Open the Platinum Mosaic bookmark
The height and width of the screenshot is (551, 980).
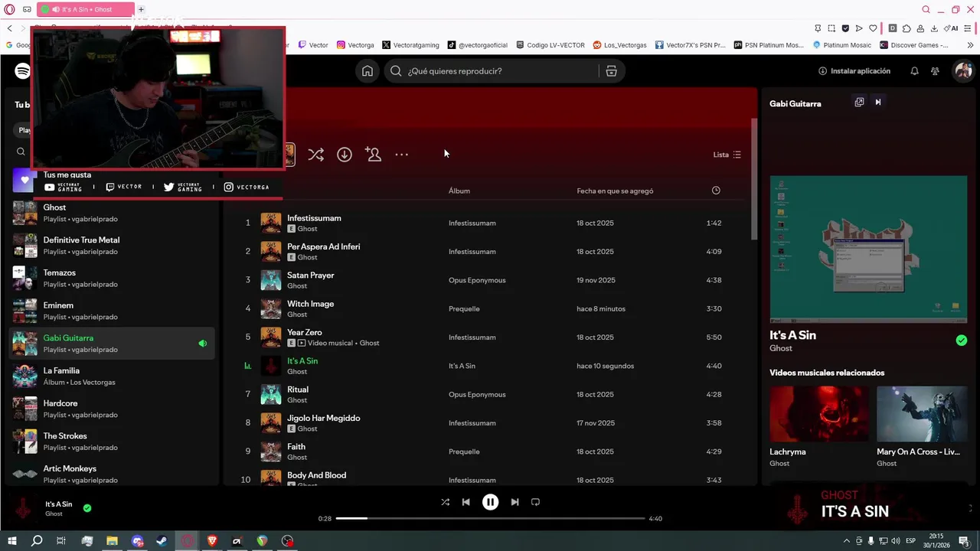[x=841, y=45]
